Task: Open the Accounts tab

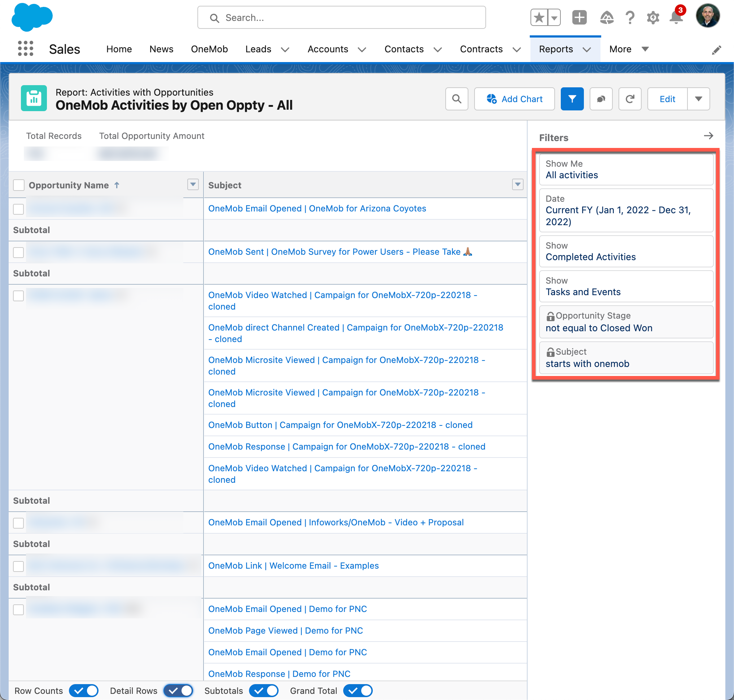Action: point(328,49)
